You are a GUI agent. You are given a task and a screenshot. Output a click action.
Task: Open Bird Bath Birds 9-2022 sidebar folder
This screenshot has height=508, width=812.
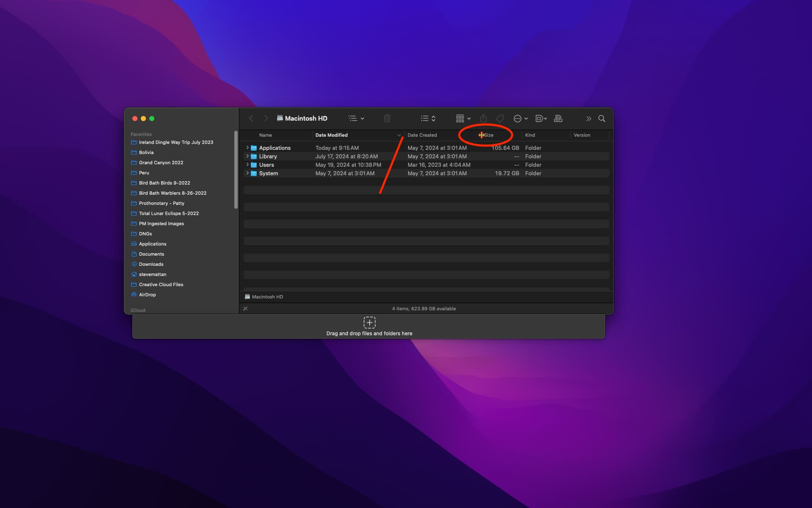[165, 183]
